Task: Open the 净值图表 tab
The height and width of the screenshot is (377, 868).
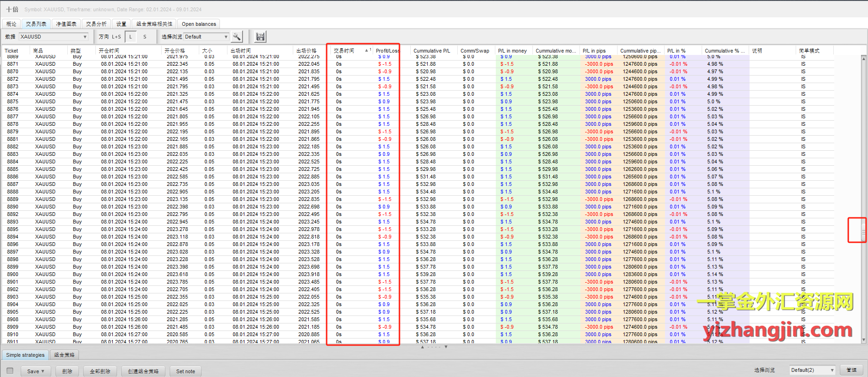Action: tap(66, 24)
